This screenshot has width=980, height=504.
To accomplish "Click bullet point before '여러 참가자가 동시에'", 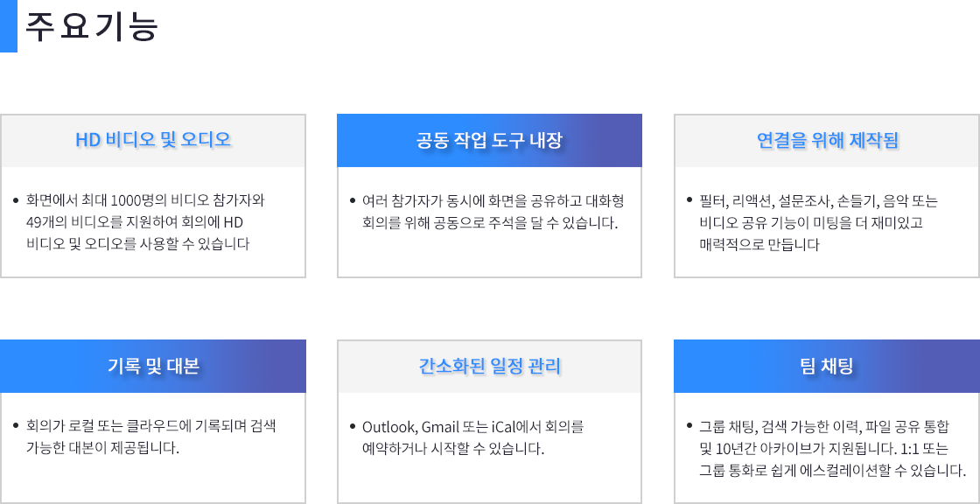I will coord(353,200).
